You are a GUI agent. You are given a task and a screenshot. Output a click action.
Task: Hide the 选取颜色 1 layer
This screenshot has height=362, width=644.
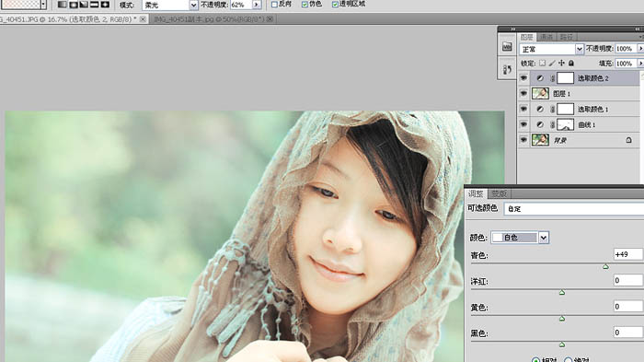point(523,109)
